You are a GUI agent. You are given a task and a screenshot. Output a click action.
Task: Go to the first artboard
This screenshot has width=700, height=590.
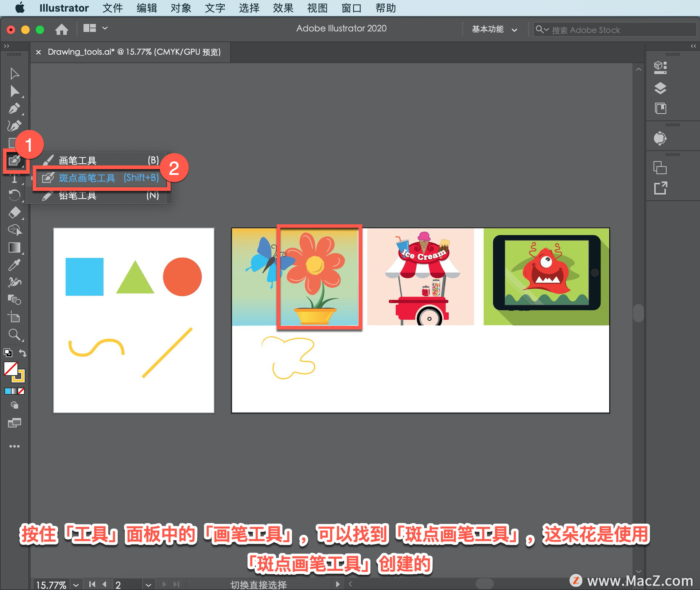92,584
